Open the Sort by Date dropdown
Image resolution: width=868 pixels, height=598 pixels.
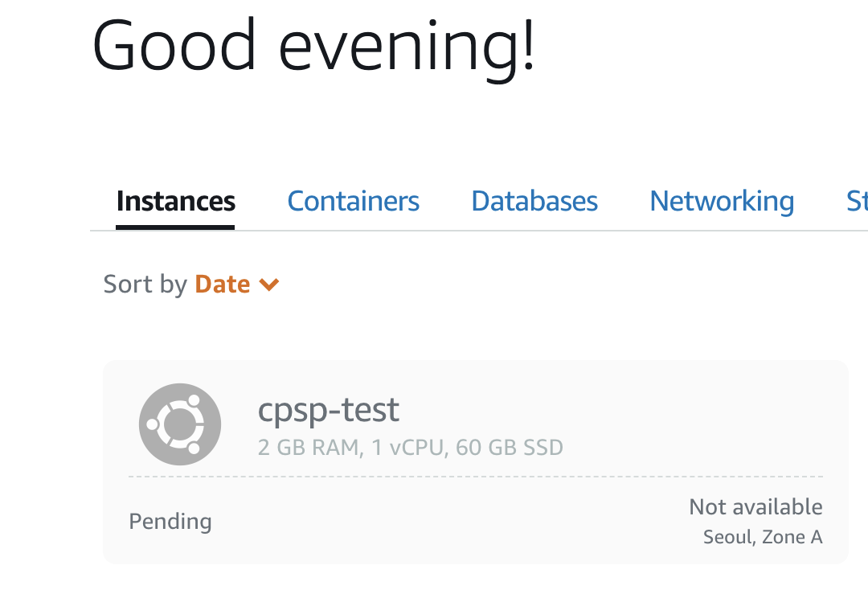tap(191, 284)
